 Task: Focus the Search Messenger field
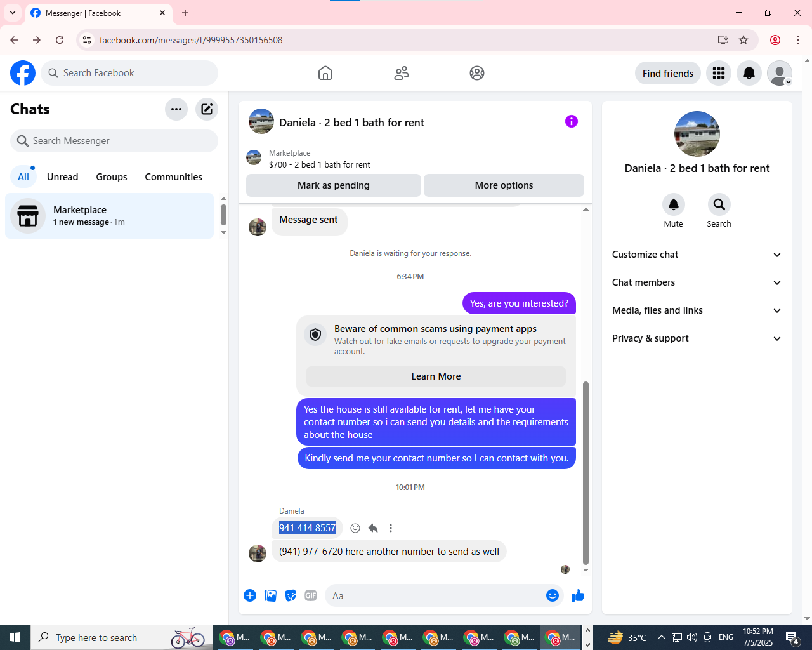pyautogui.click(x=114, y=141)
